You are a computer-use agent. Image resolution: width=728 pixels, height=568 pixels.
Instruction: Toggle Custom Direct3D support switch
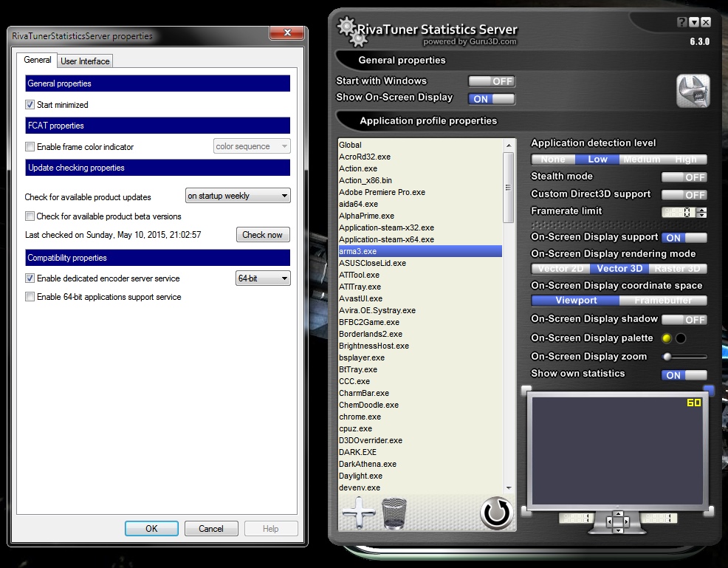click(x=684, y=194)
